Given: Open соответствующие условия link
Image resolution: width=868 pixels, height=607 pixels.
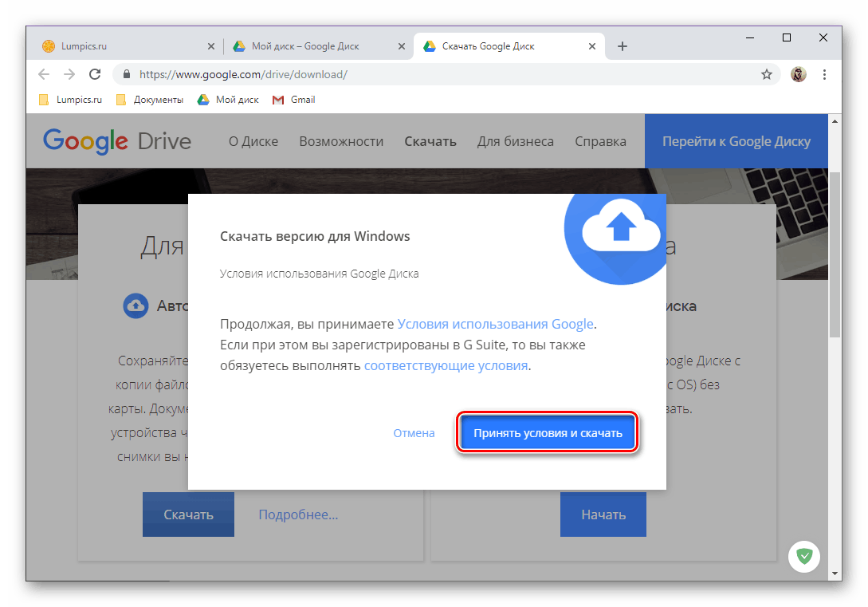Looking at the screenshot, I should click(x=446, y=365).
